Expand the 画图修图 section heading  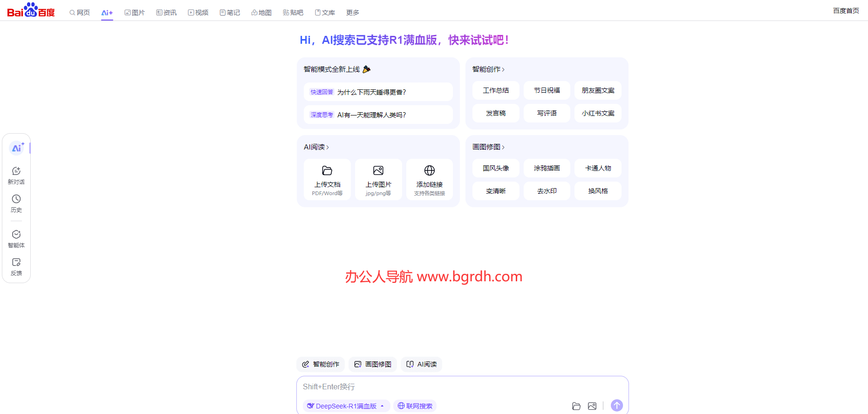(x=488, y=147)
